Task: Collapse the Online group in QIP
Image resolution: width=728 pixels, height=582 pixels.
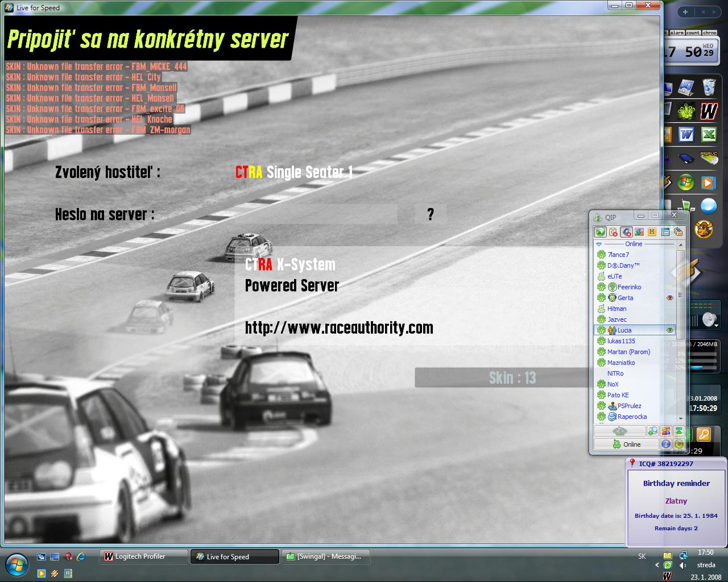Action: tap(599, 244)
